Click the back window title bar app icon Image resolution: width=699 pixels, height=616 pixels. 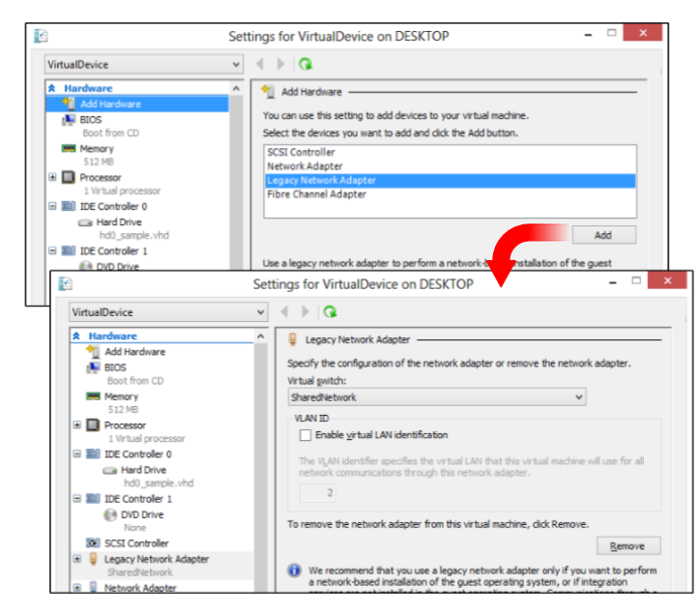(x=41, y=36)
